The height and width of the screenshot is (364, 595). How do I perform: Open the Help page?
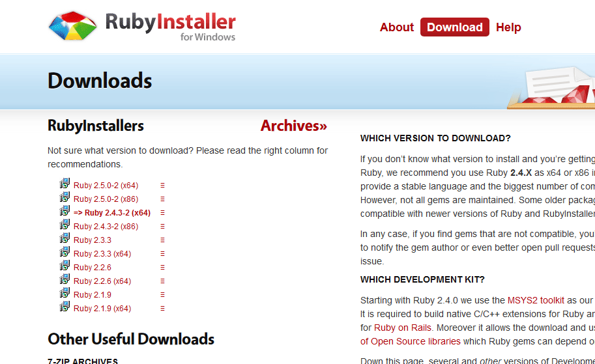(508, 27)
